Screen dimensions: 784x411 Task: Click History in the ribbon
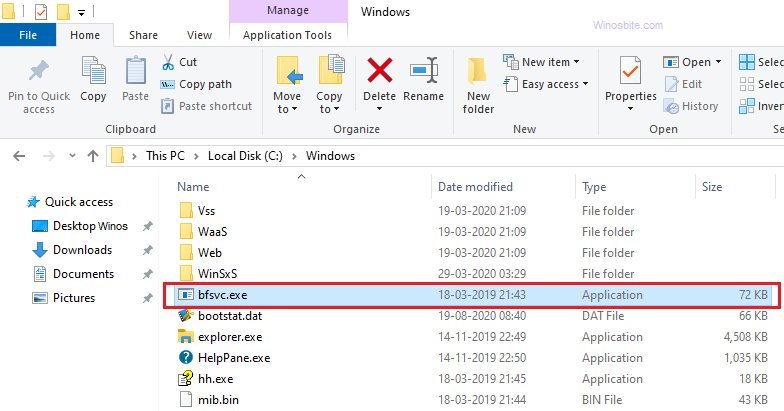pos(691,106)
